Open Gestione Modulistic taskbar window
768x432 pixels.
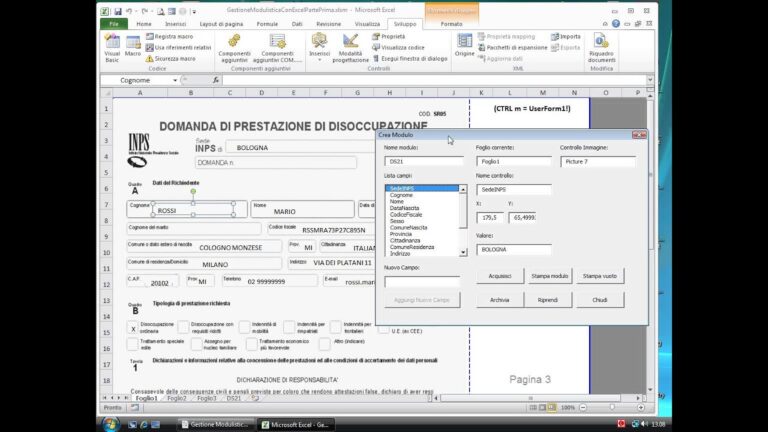(x=215, y=425)
